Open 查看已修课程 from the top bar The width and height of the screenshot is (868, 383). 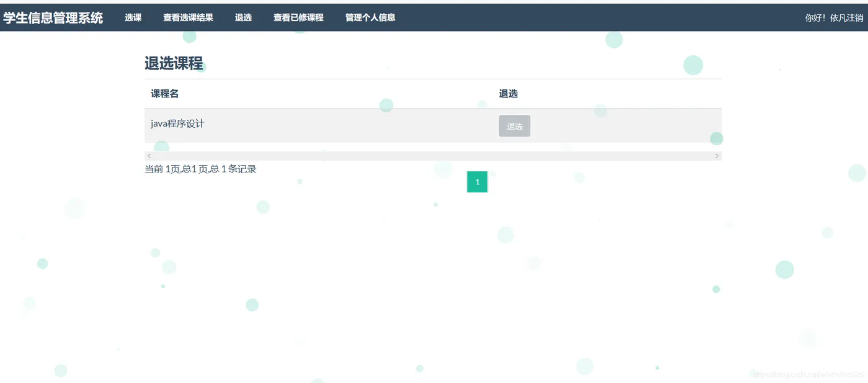coord(299,17)
